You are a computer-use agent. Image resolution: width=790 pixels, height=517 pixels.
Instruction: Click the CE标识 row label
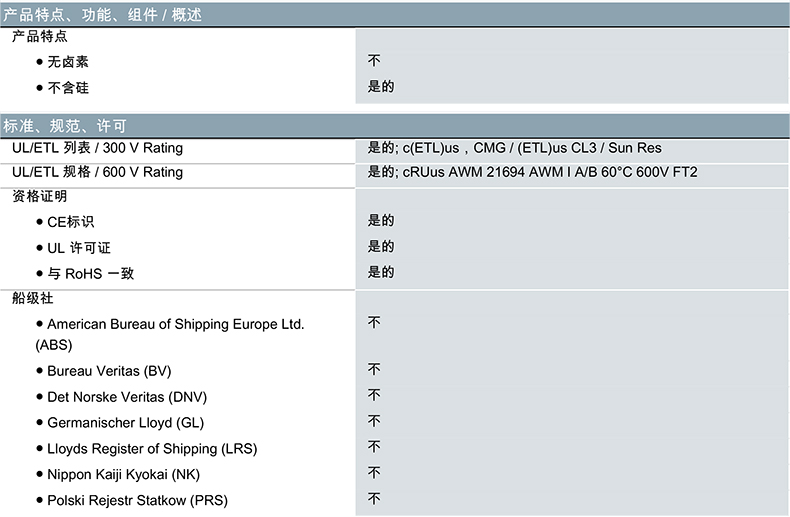[70, 222]
